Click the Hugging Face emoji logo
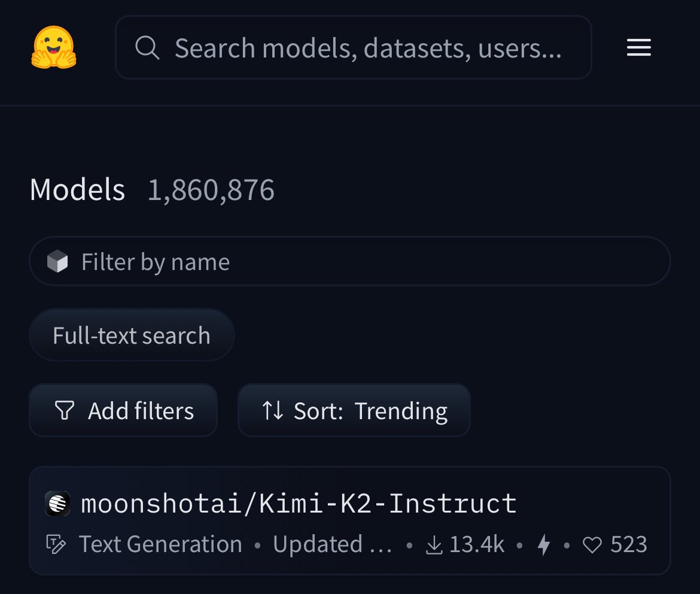The image size is (700, 594). 54,47
